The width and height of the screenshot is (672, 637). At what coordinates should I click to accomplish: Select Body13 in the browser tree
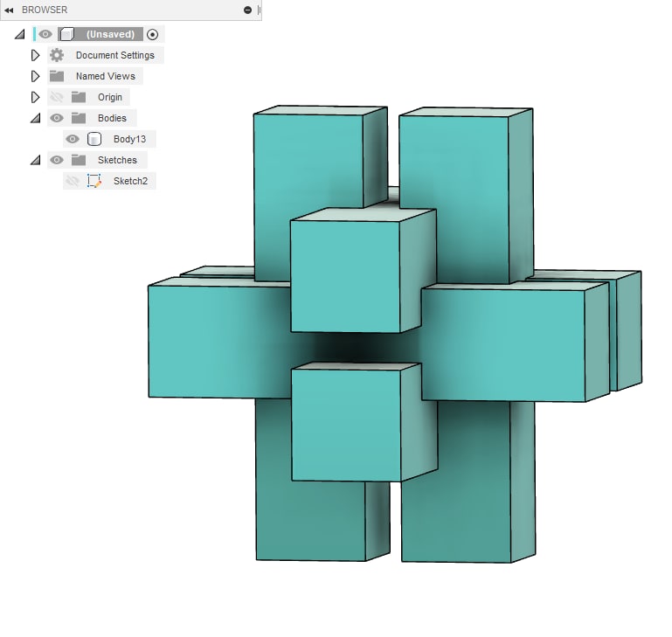(129, 139)
